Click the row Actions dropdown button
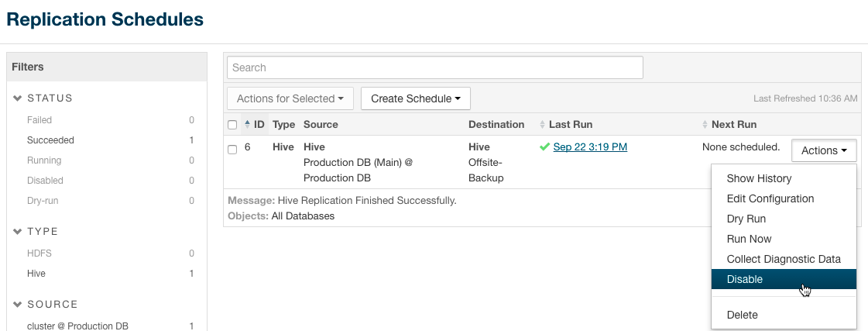 click(823, 150)
